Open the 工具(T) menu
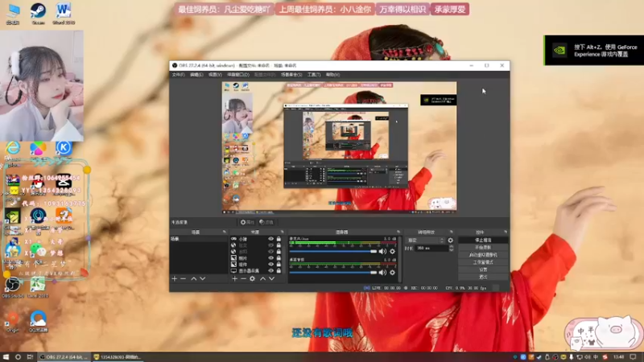Viewport: 644px width, 362px height. click(314, 75)
